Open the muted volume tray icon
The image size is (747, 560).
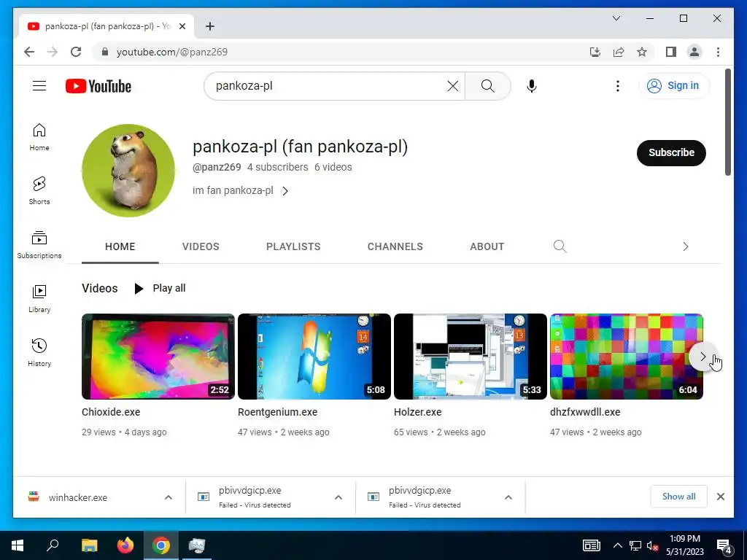pos(653,545)
